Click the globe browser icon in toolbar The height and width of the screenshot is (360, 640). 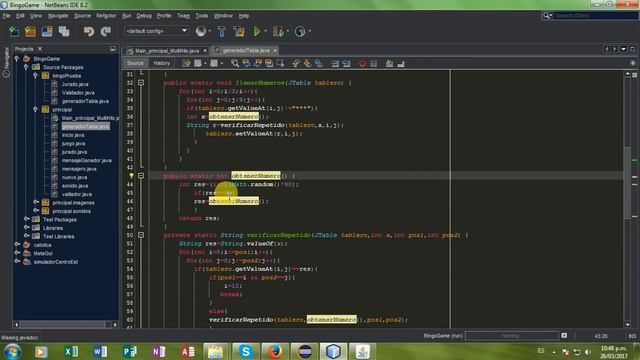[201, 31]
